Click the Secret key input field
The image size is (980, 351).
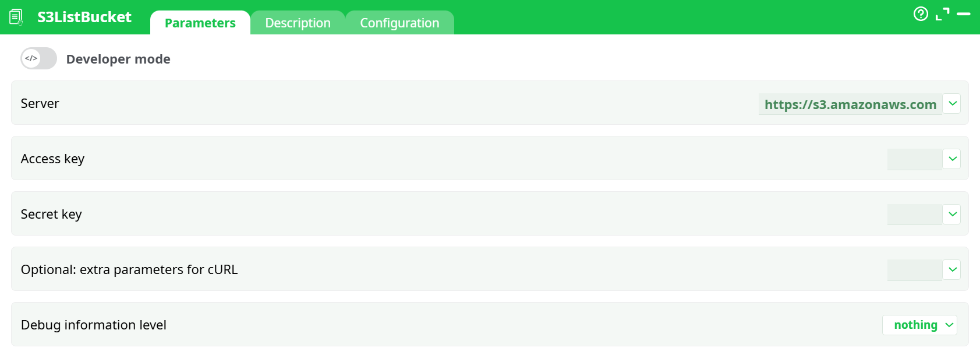pyautogui.click(x=914, y=215)
